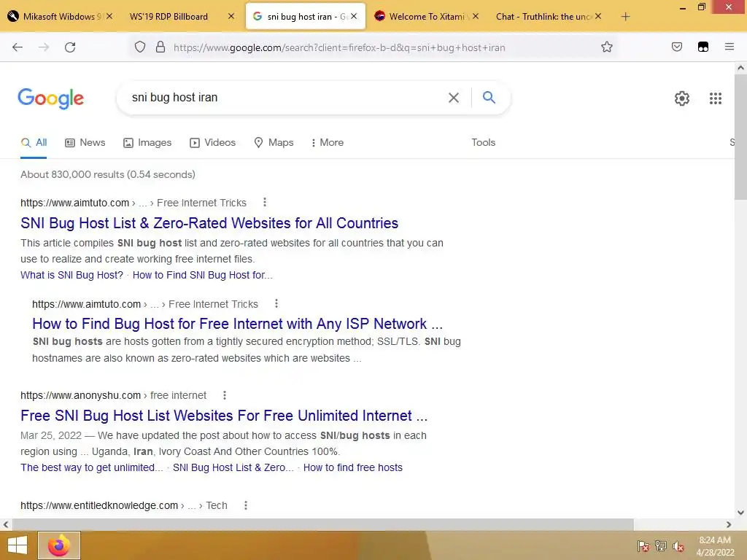Close the Welcome To Xitami tab
The width and height of the screenshot is (747, 560).
(476, 16)
